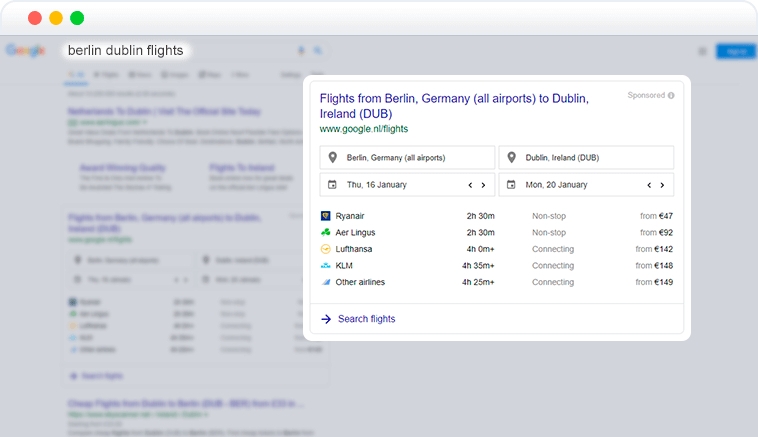The height and width of the screenshot is (437, 758).
Task: Click the red window close button
Action: pyautogui.click(x=35, y=18)
